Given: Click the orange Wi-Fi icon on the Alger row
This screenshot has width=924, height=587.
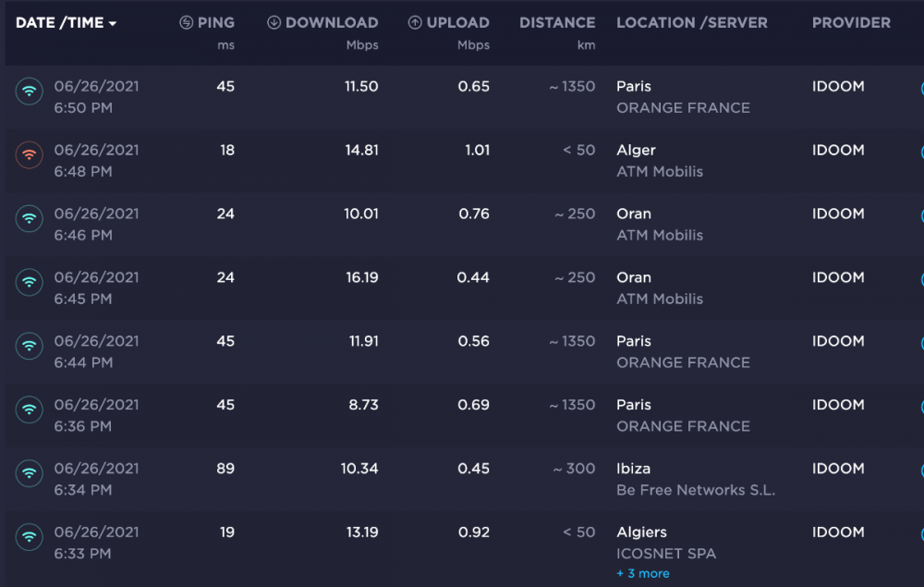Looking at the screenshot, I should click(30, 154).
